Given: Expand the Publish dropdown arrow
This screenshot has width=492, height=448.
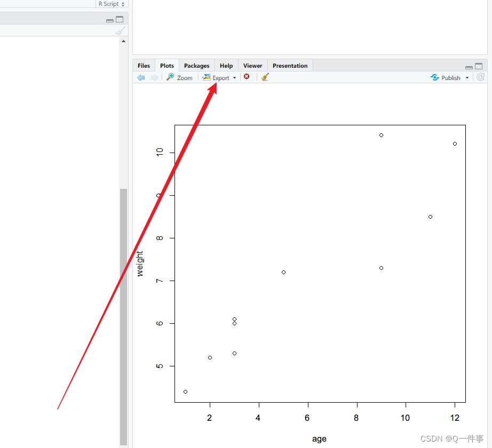Looking at the screenshot, I should click(467, 78).
